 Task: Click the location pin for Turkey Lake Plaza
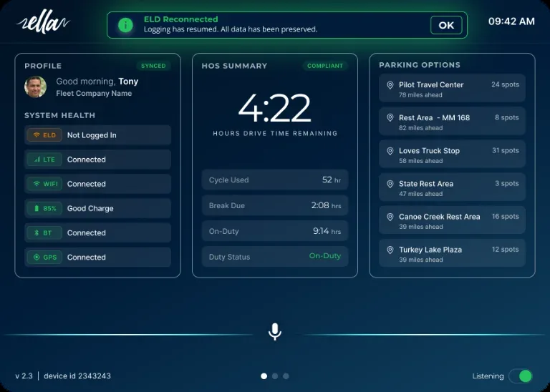click(390, 250)
